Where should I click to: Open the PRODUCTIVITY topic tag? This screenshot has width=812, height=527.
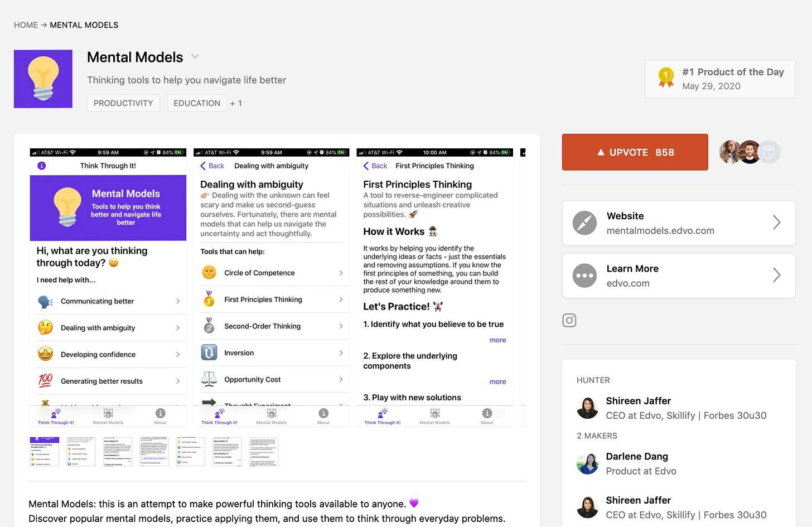pyautogui.click(x=123, y=103)
